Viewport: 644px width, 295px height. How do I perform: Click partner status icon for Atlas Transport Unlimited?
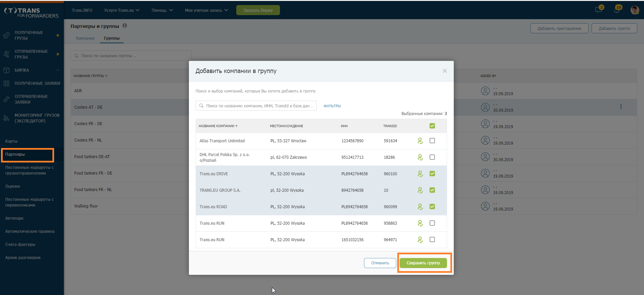(x=420, y=141)
